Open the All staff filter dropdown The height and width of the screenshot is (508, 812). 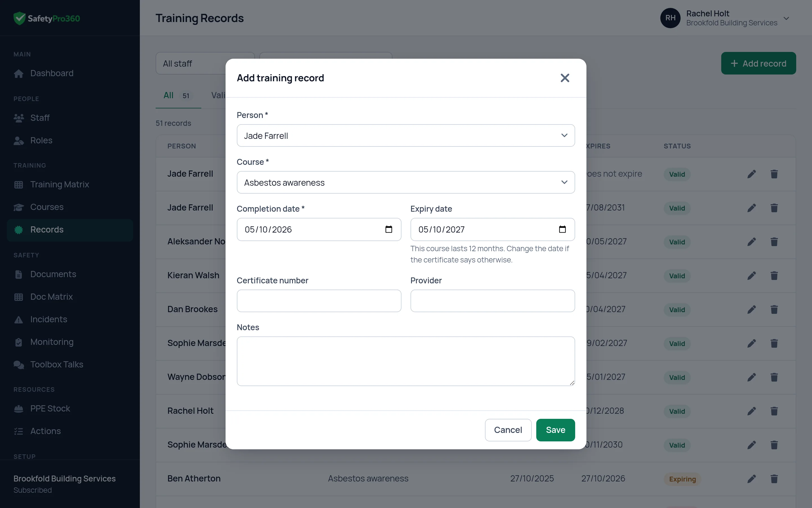coord(191,63)
